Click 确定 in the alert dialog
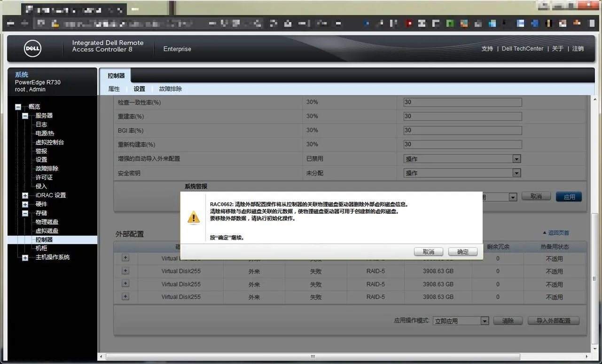602x364 pixels. tap(463, 252)
